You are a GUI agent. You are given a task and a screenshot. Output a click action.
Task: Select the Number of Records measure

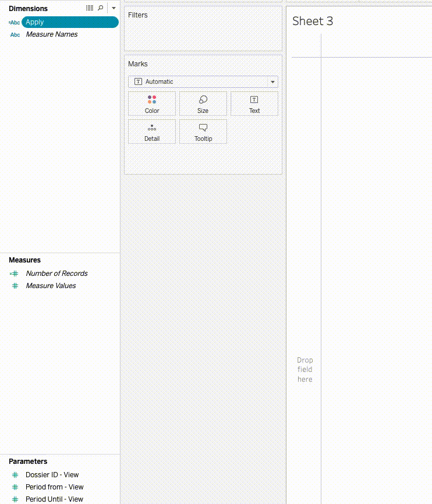56,274
